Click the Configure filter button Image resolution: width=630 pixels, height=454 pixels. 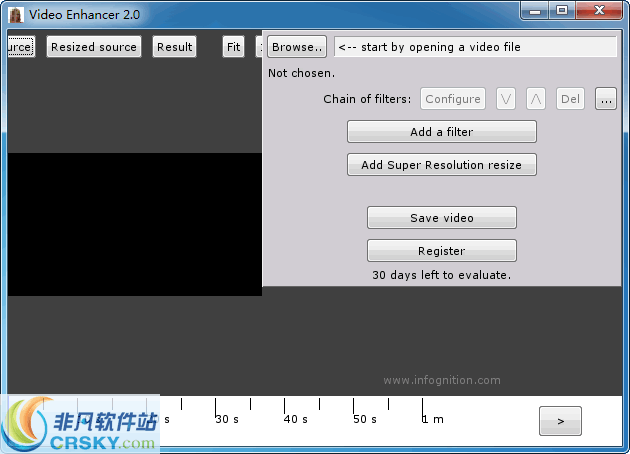click(453, 99)
